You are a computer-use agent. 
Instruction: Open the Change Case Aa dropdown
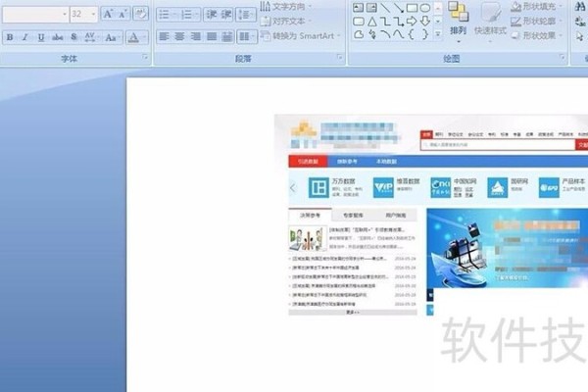point(112,37)
